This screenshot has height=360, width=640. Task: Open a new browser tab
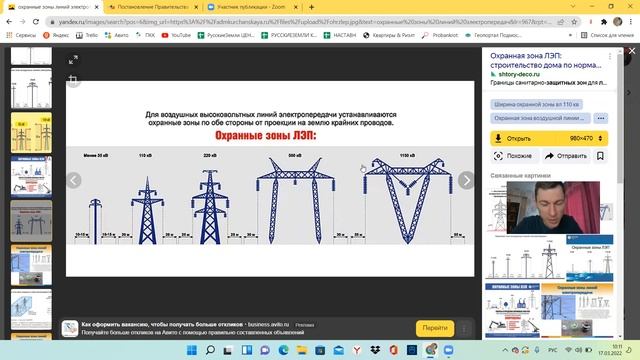click(x=311, y=7)
